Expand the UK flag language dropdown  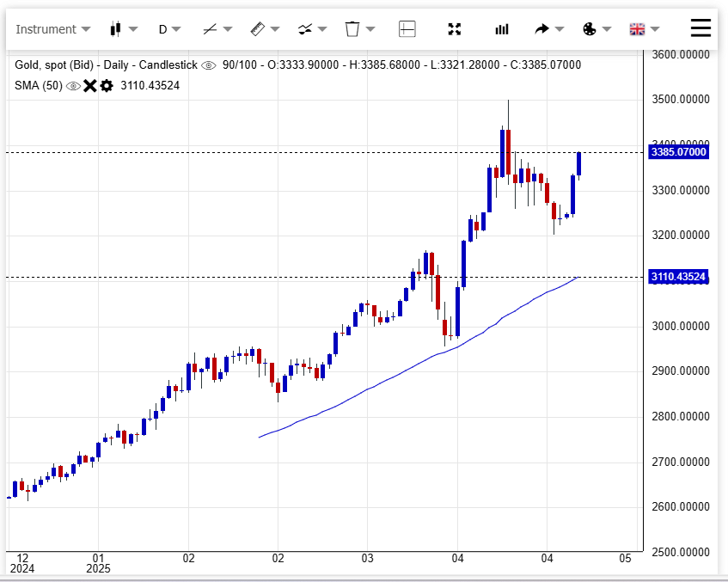click(x=644, y=29)
